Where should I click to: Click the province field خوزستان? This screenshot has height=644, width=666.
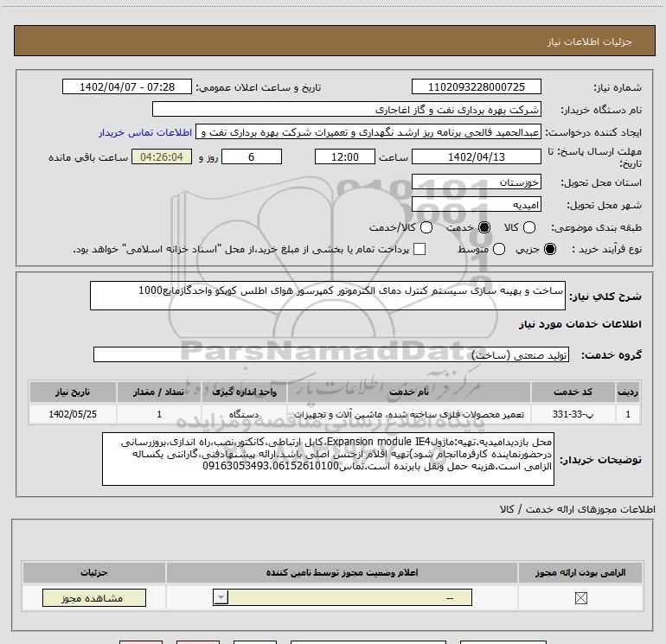pyautogui.click(x=476, y=182)
